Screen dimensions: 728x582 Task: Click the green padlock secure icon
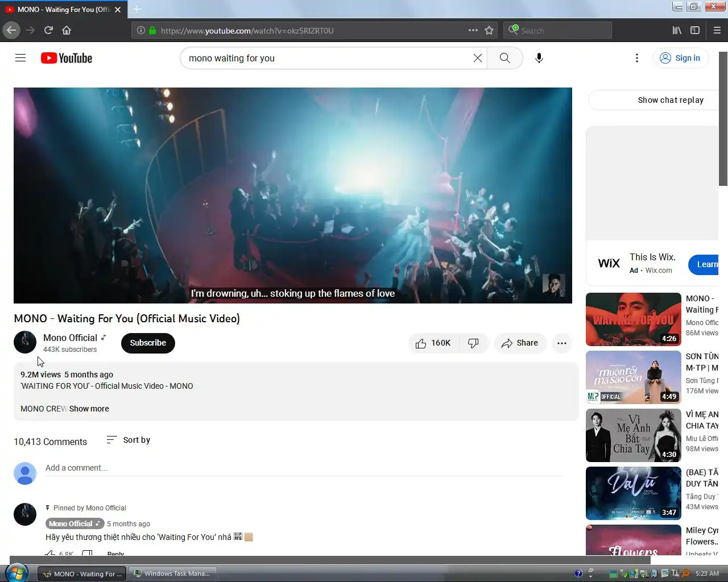point(152,30)
